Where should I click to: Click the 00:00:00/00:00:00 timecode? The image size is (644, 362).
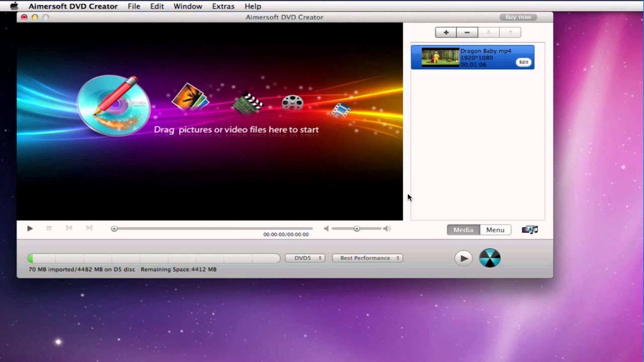(x=286, y=235)
